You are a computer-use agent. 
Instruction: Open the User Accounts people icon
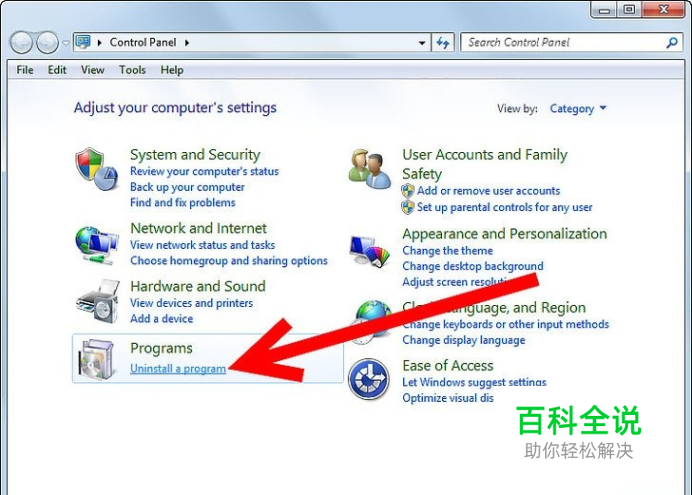click(x=369, y=169)
